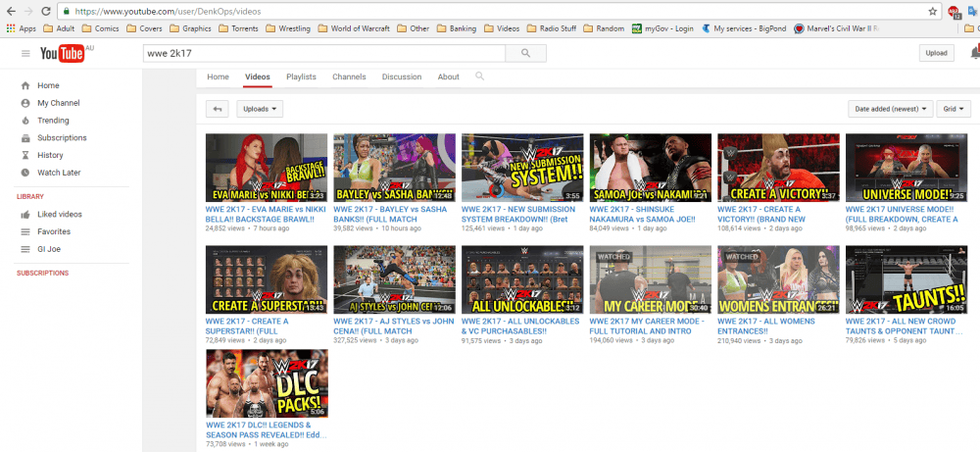Open the notifications bell

pyautogui.click(x=975, y=54)
